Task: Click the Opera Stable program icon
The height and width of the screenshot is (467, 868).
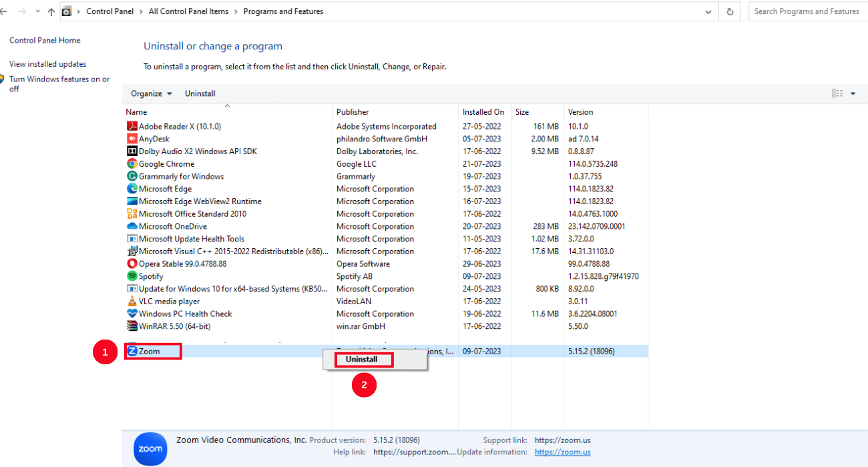Action: tap(132, 264)
